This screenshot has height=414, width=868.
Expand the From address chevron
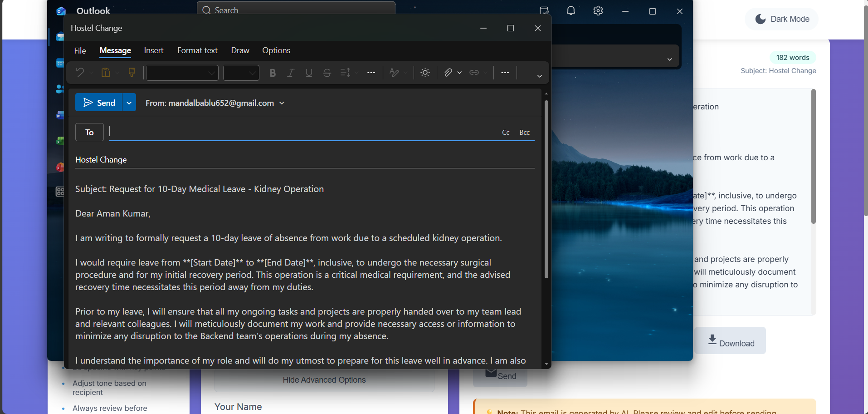pos(282,103)
